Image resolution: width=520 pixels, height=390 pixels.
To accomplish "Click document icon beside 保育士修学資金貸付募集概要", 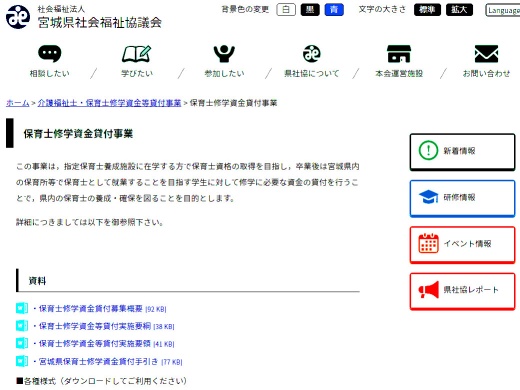I will pyautogui.click(x=22, y=308).
